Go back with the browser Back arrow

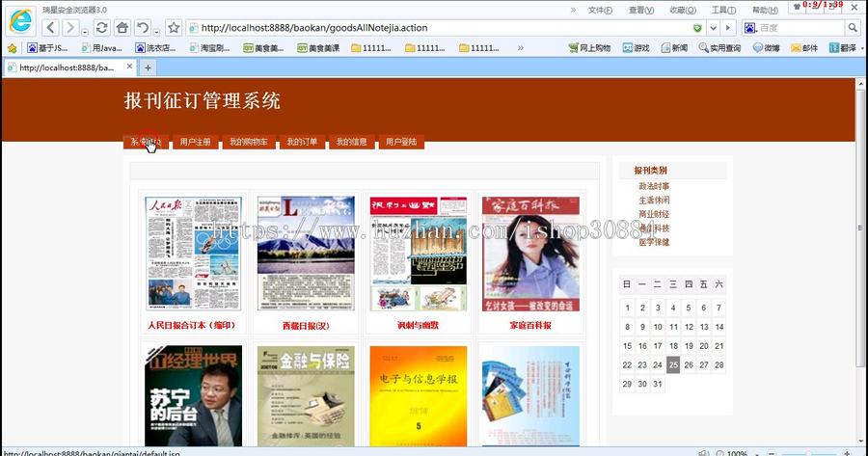tap(50, 28)
